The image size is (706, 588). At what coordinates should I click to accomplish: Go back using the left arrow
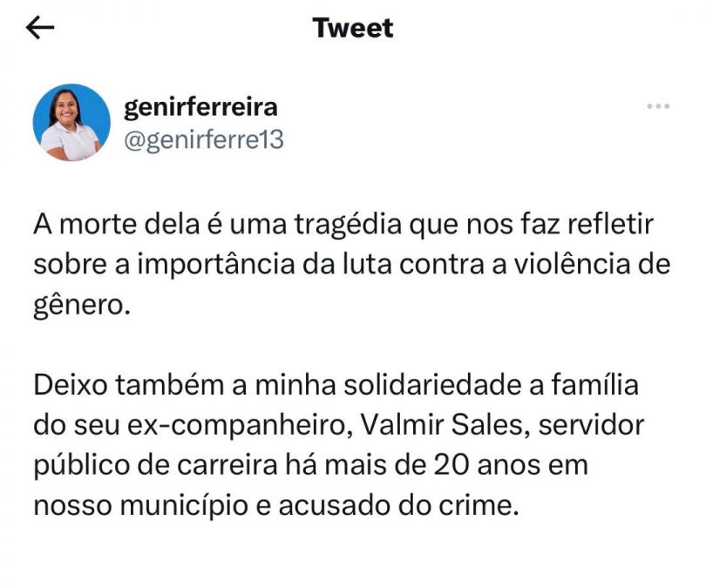[41, 28]
